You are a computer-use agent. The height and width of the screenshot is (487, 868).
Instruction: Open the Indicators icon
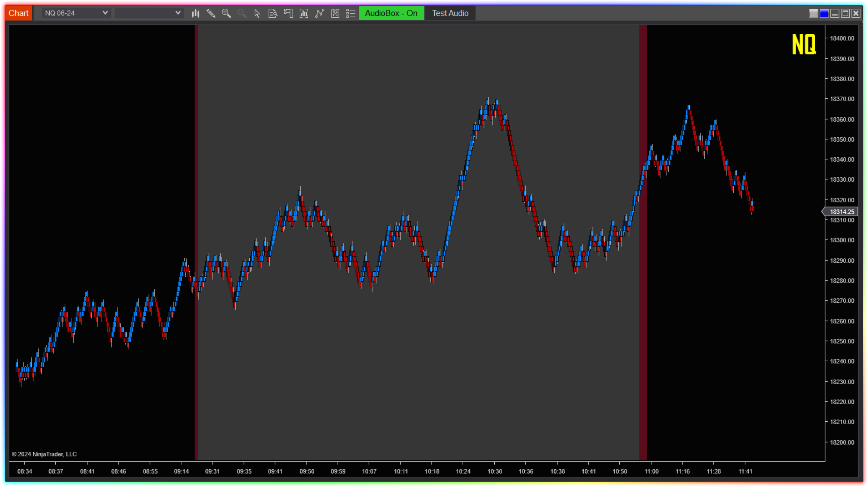[x=319, y=13]
